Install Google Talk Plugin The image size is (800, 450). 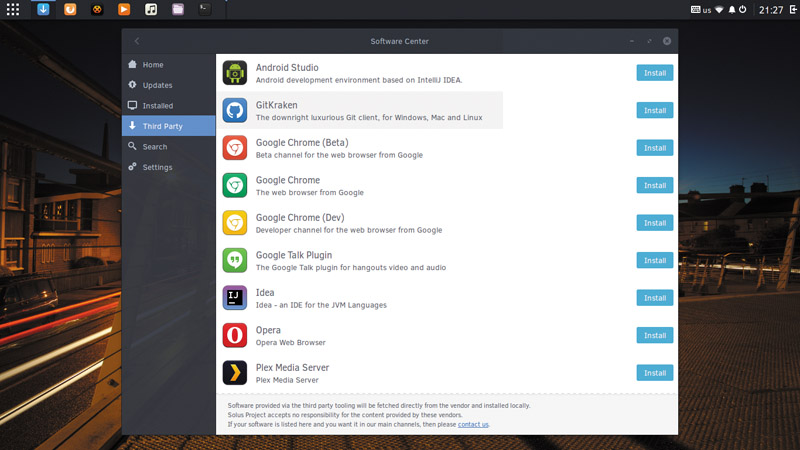(655, 260)
